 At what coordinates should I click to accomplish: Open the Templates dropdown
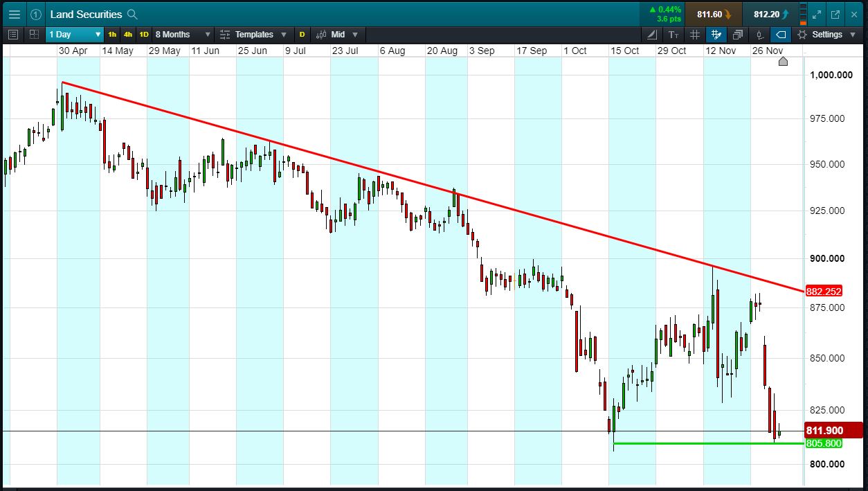[x=253, y=34]
